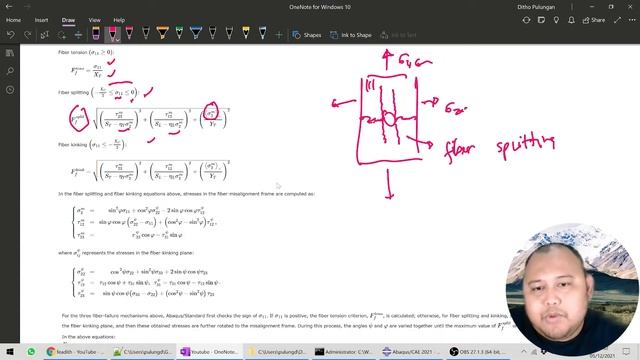This screenshot has width=640, height=360.
Task: Open the Help tab
Action: tap(119, 20)
